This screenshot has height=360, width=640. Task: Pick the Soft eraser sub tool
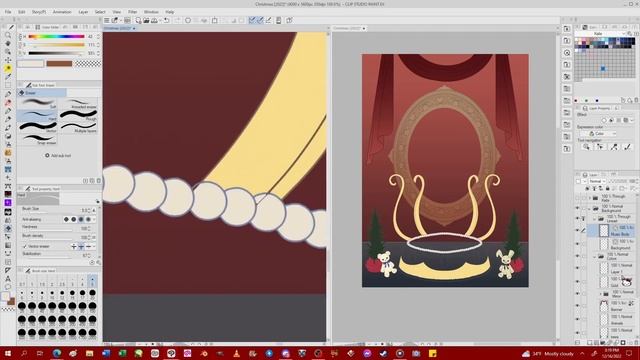(x=37, y=103)
